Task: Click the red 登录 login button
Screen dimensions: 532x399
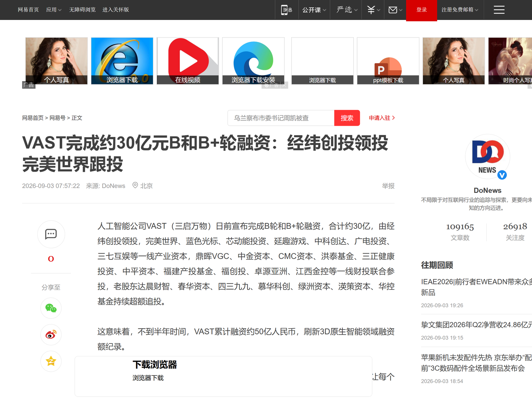Action: pyautogui.click(x=422, y=10)
